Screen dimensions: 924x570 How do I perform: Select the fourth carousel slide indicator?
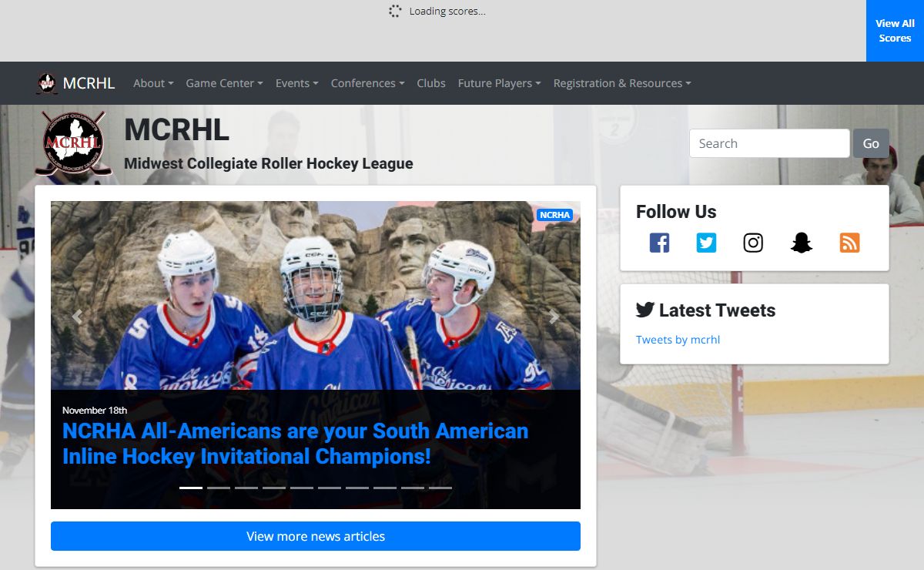tap(274, 488)
